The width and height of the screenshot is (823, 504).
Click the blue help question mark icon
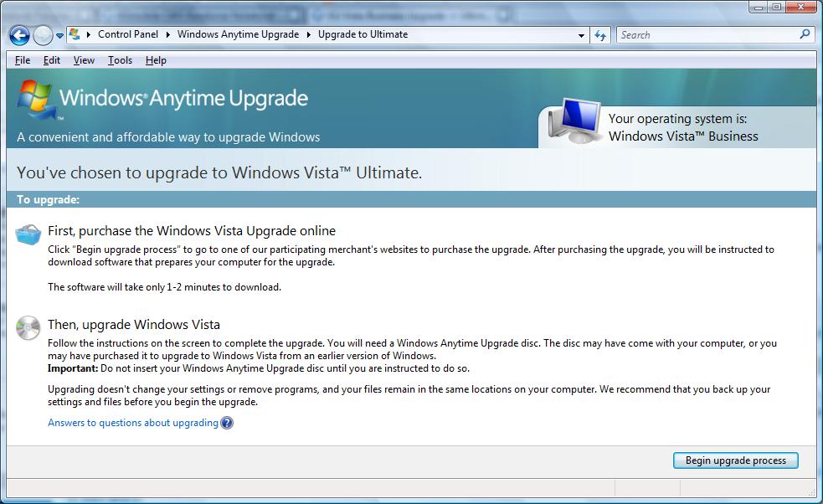point(227,423)
